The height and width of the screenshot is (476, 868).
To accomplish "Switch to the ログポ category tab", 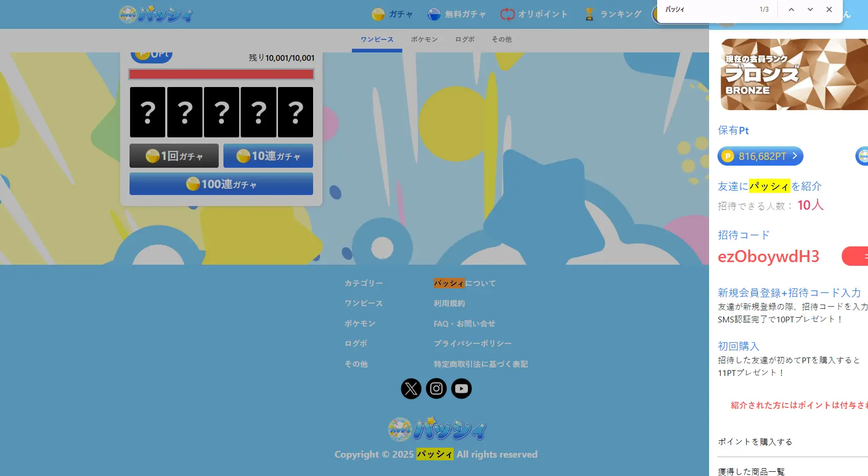I will tap(465, 39).
